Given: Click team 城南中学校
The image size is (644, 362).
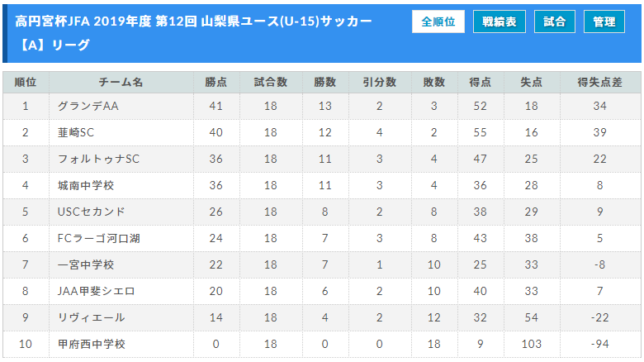Looking at the screenshot, I should click(x=86, y=185).
